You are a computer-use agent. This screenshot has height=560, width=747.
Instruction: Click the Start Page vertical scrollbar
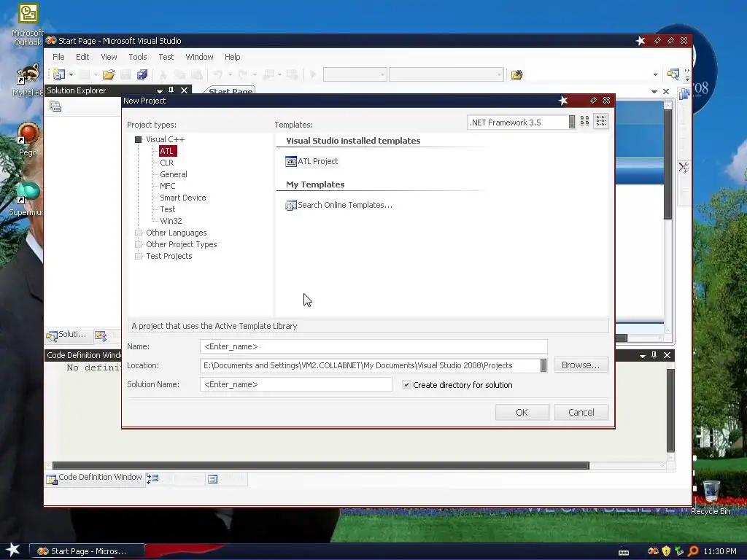point(668,164)
